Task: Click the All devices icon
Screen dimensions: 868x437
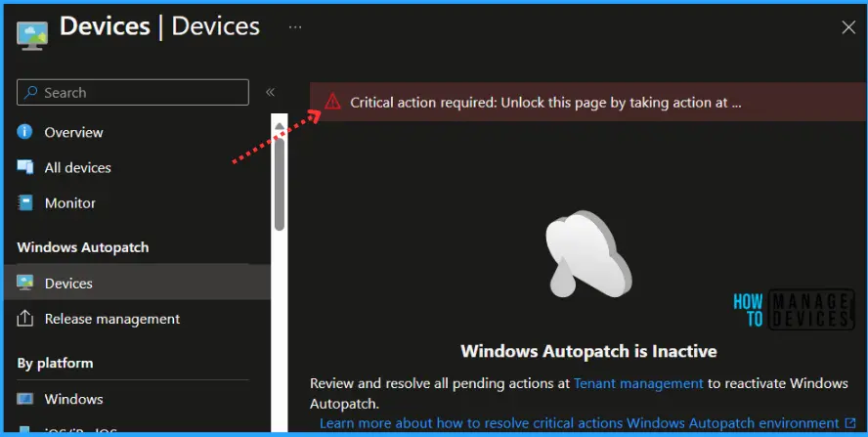Action: coord(24,167)
